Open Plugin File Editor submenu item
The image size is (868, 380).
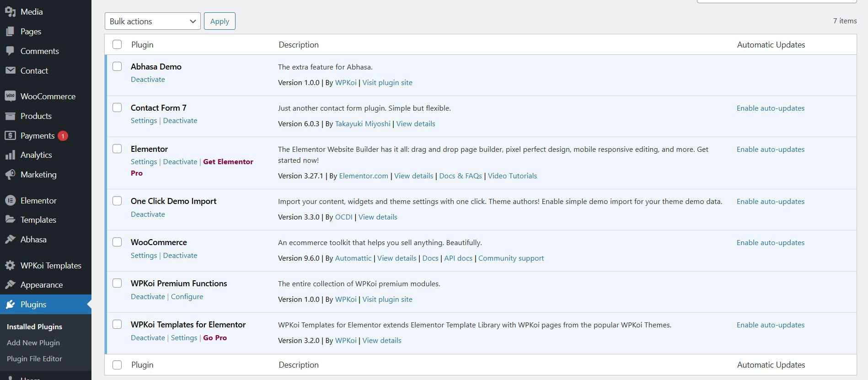pyautogui.click(x=34, y=359)
